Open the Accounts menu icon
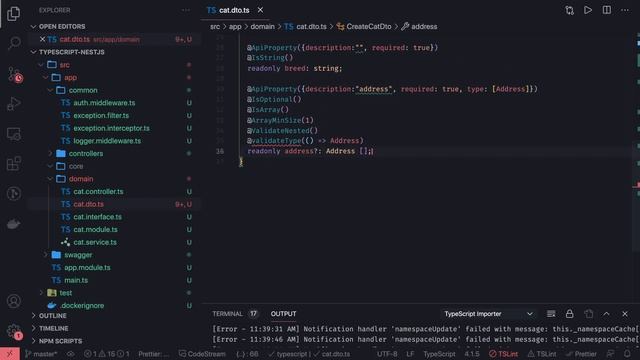The width and height of the screenshot is (640, 360). [14, 301]
